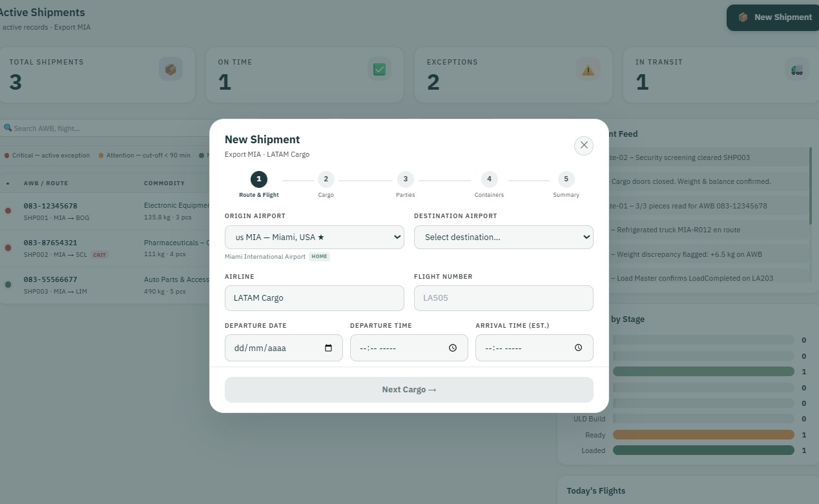Screen dimensions: 819x504
Task: Open the departure date calendar picker icon
Action: click(328, 348)
